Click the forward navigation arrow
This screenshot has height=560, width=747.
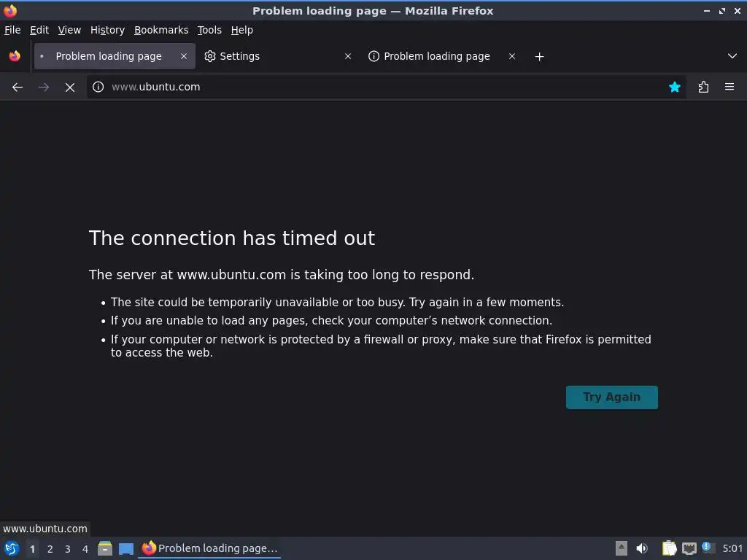click(43, 87)
